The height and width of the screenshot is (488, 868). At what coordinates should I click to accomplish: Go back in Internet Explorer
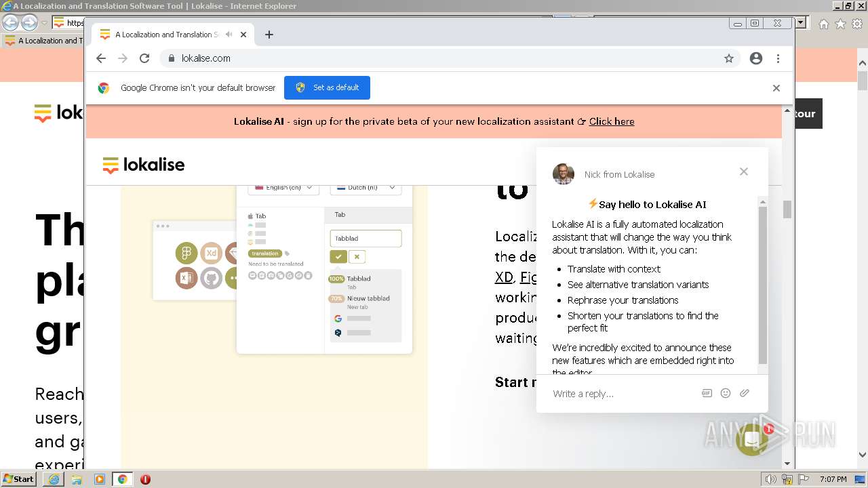11,22
